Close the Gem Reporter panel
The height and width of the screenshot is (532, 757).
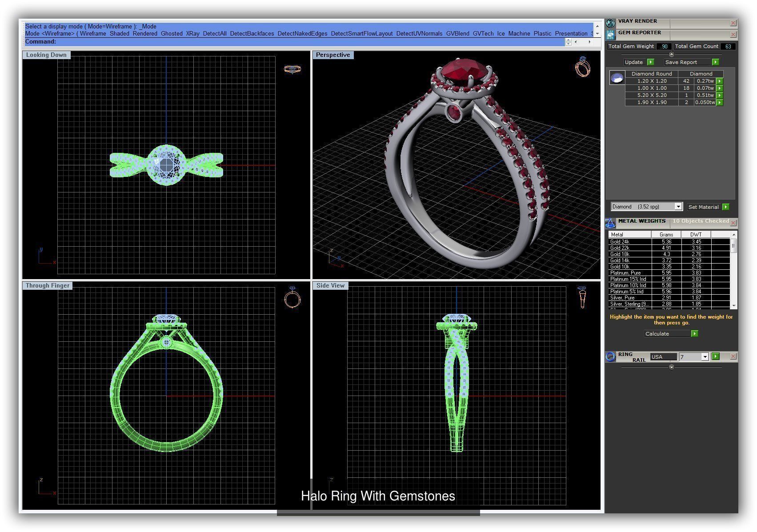tap(733, 34)
